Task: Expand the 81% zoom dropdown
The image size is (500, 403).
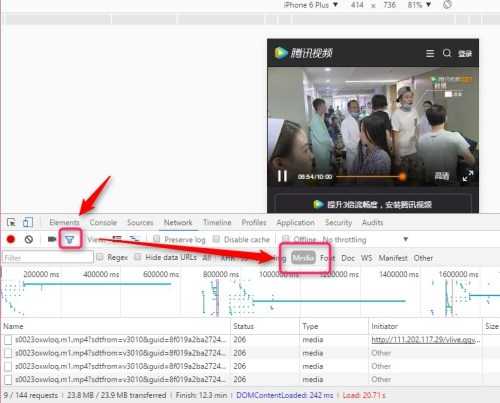Action: (x=419, y=5)
